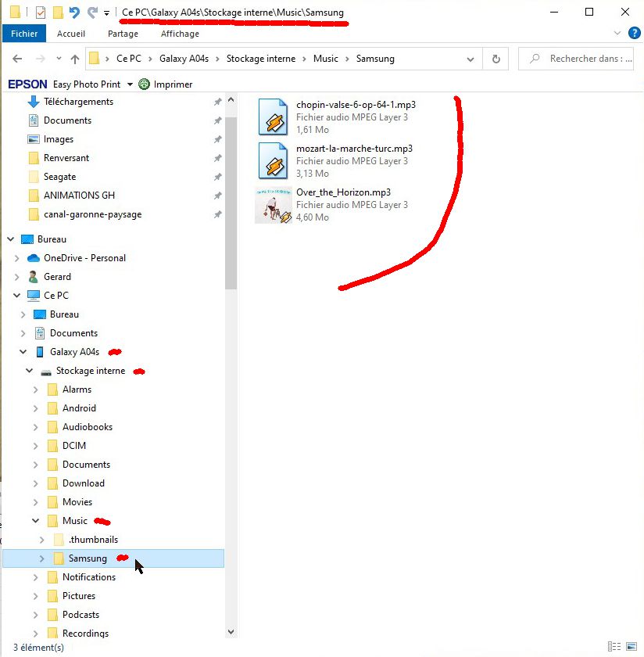Select the Galaxy A04s phone icon
Viewport: 644px width, 657px height.
pos(40,352)
